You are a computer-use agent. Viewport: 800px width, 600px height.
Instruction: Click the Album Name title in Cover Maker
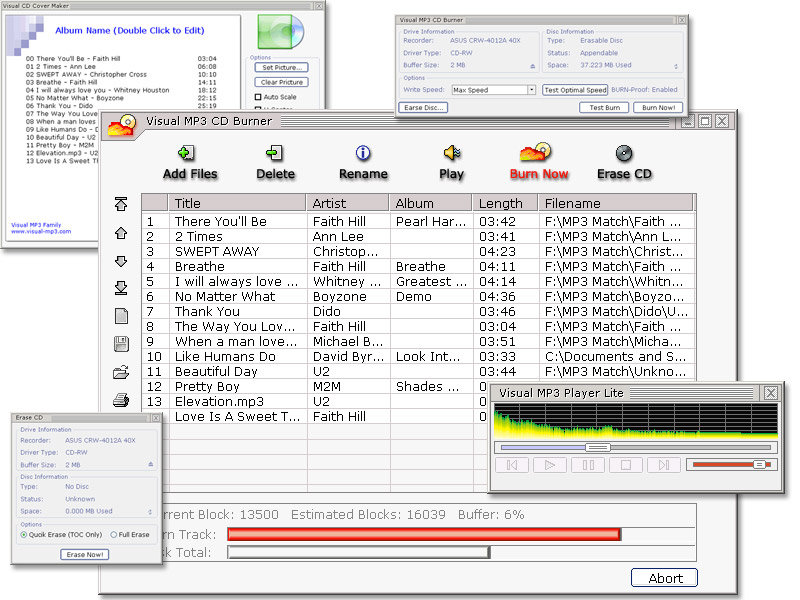click(x=130, y=31)
